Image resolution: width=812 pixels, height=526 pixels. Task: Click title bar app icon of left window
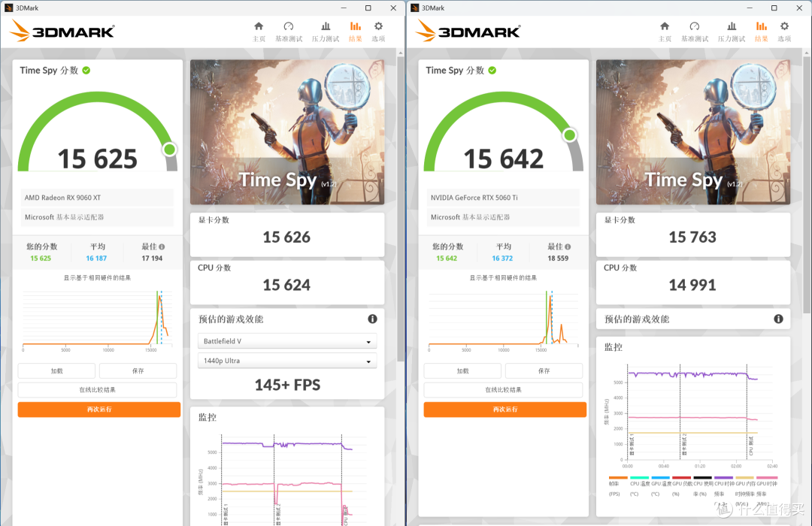pyautogui.click(x=8, y=8)
